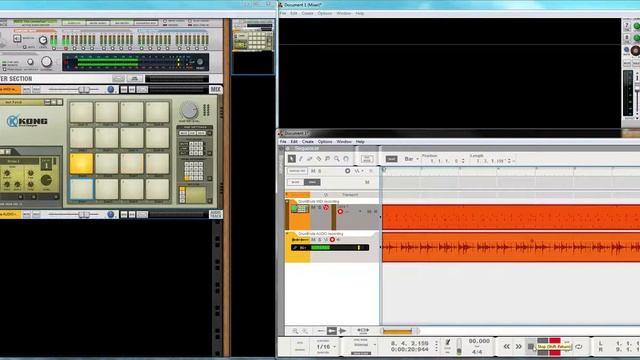The image size is (640, 360).
Task: Open the Edit menu in Document 1 window
Action: tap(294, 142)
